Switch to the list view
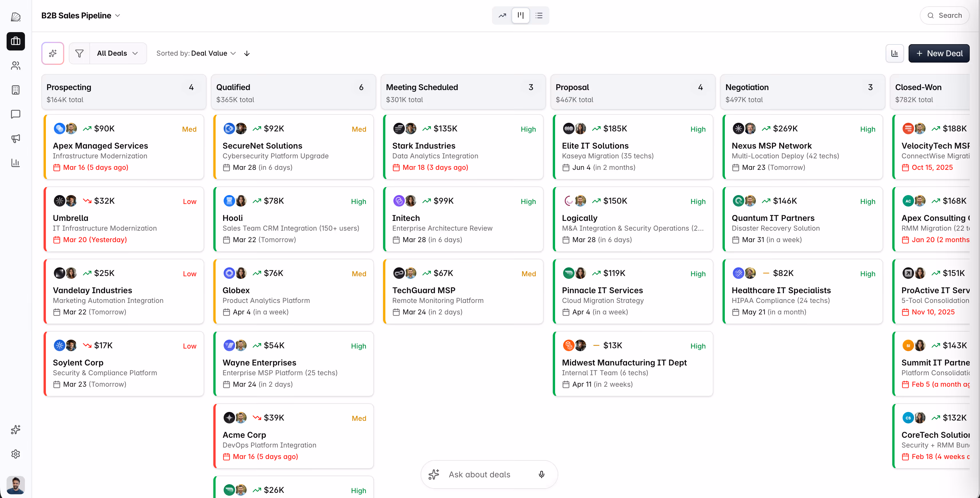 pyautogui.click(x=539, y=15)
